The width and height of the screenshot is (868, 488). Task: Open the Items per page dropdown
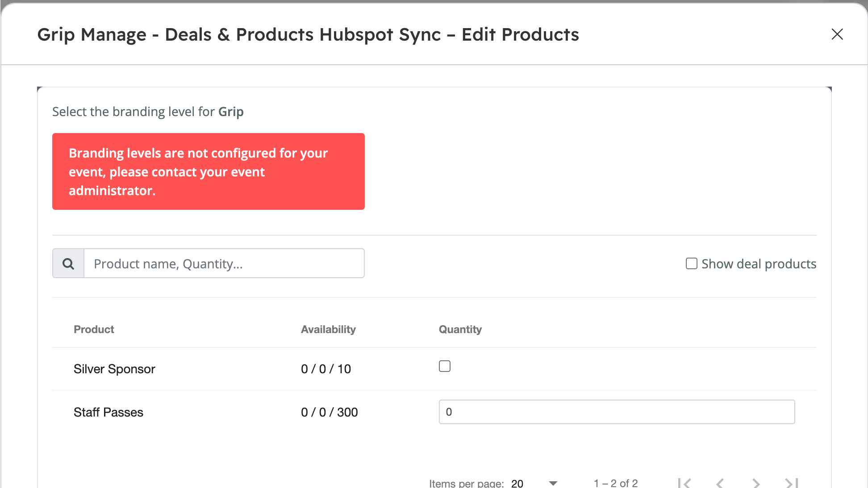point(535,483)
